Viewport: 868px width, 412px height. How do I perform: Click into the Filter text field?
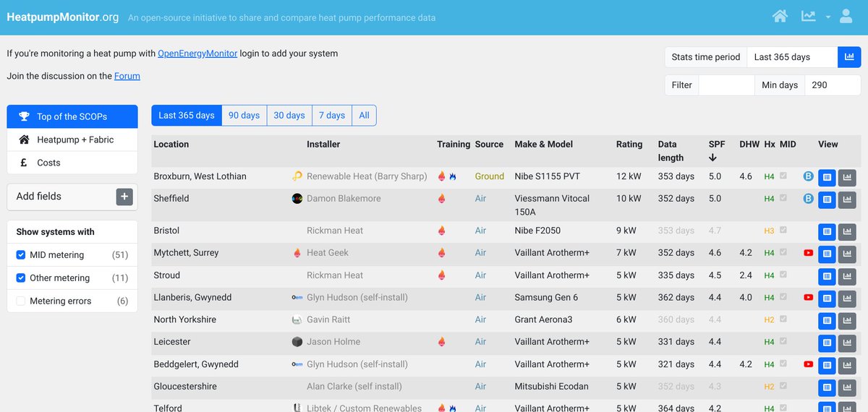pyautogui.click(x=727, y=85)
